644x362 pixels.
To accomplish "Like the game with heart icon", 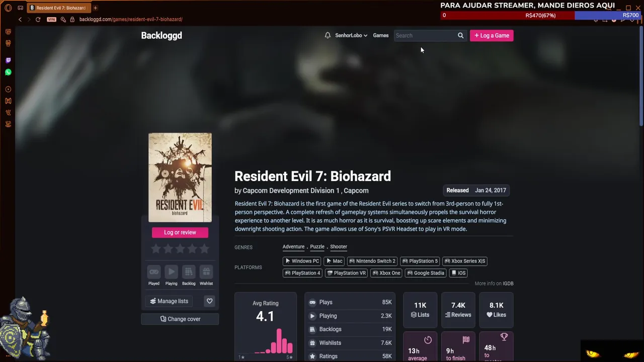I will coord(209,301).
